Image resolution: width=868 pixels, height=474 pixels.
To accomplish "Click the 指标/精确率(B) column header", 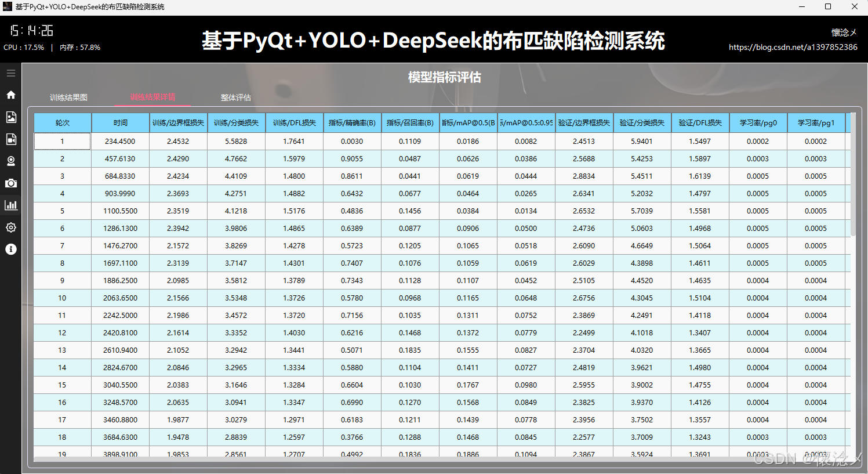I will (353, 123).
